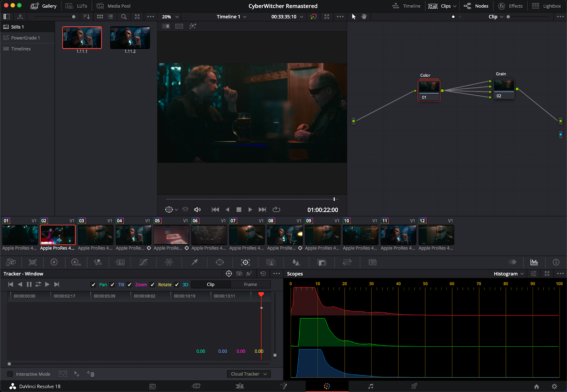Open the Magic Mask palette

click(271, 262)
